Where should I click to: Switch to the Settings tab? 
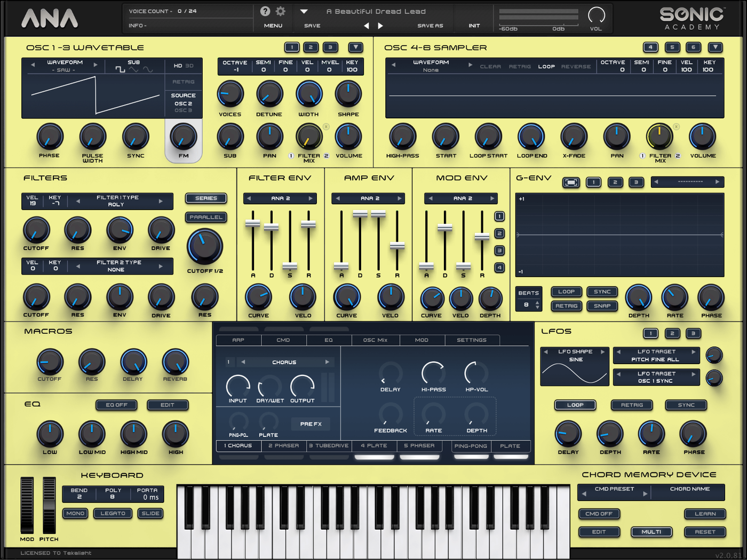(472, 340)
